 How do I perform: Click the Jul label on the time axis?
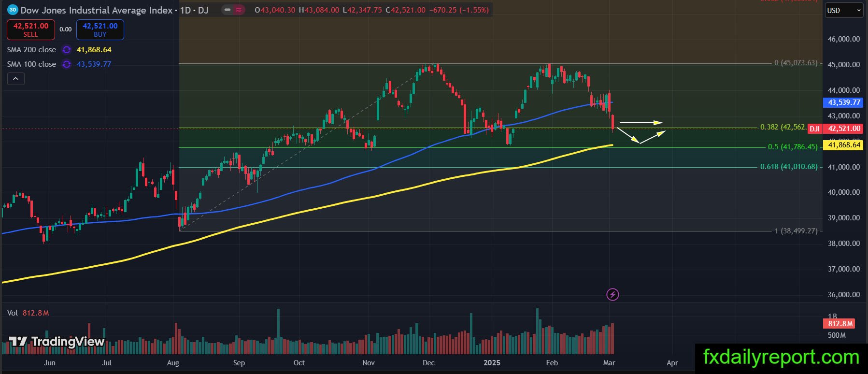(x=107, y=363)
